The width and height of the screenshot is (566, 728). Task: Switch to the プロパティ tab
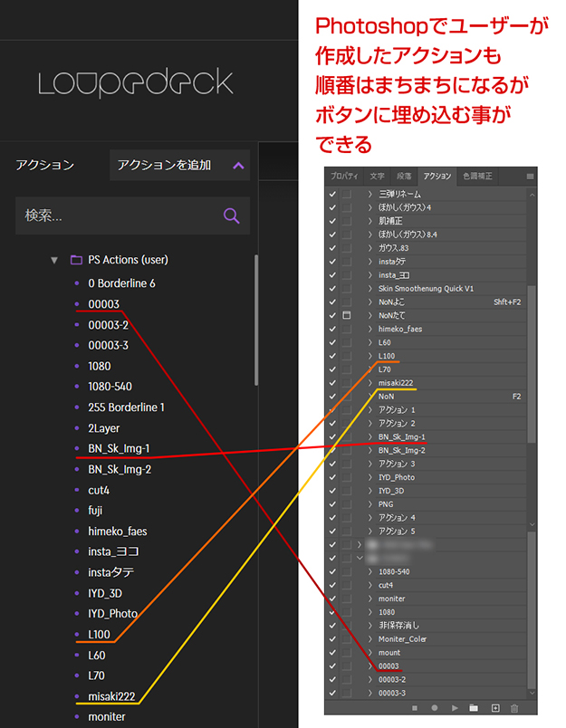click(344, 176)
